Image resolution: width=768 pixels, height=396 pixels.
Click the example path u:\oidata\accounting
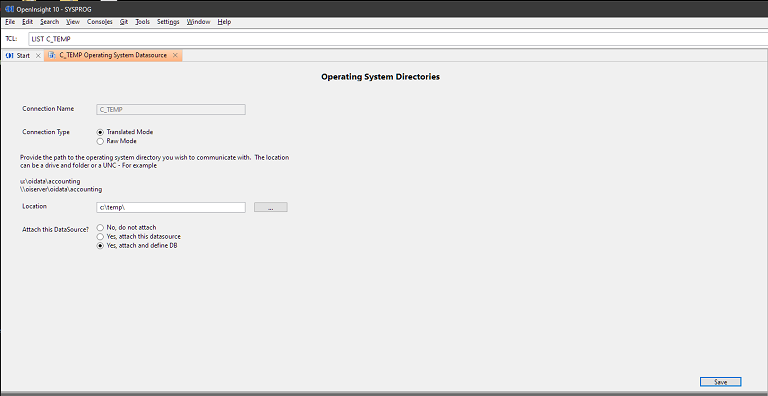[50, 181]
